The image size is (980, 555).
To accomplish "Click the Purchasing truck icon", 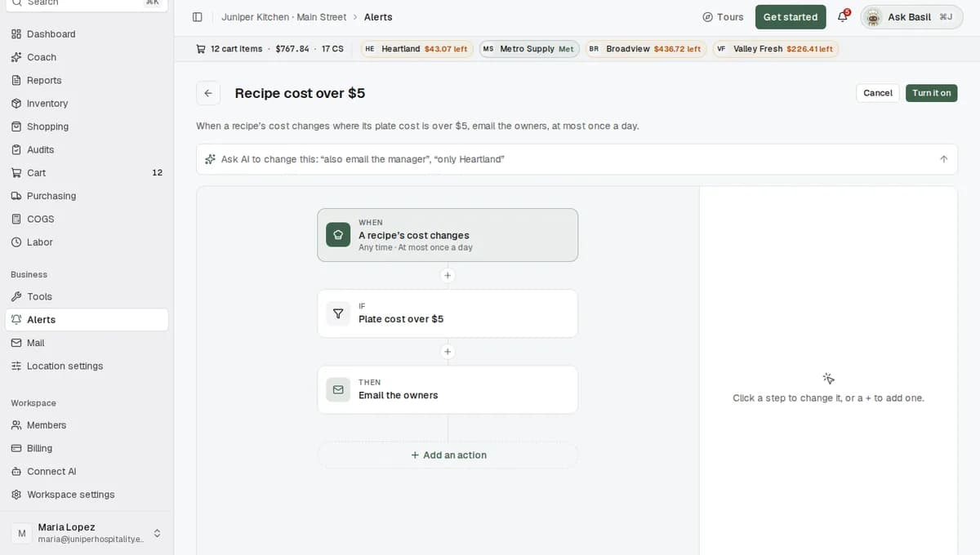I will [x=16, y=196].
